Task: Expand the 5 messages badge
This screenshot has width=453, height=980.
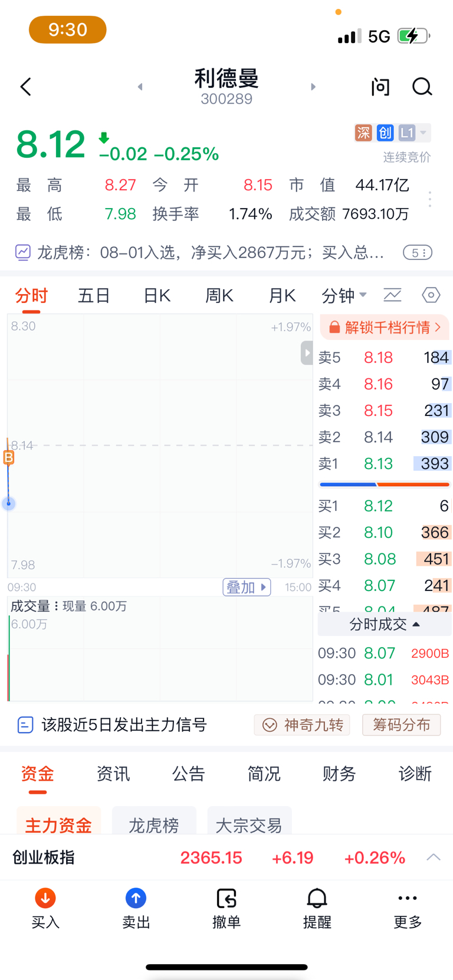Action: 418,253
